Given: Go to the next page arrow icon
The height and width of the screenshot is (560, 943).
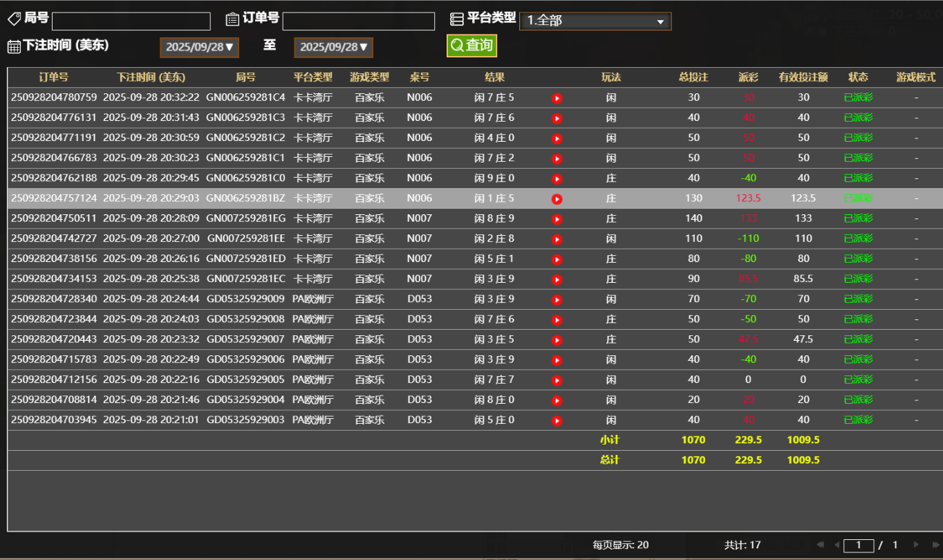Looking at the screenshot, I should click(917, 544).
